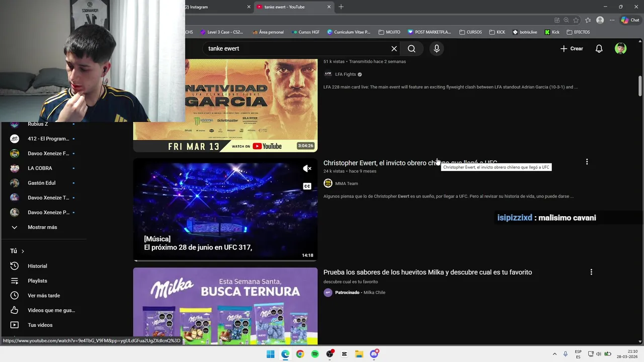Close the tanke ewert YouTube tab
The image size is (644, 362).
329,7
